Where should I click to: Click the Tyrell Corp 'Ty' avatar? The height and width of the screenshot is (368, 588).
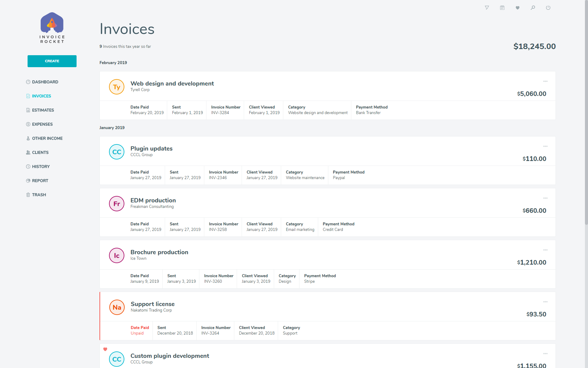tap(117, 87)
